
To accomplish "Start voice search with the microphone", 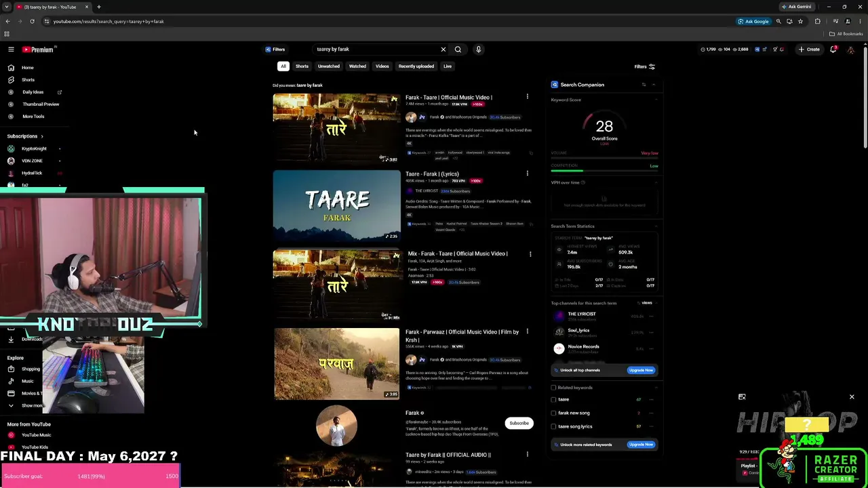I will [478, 49].
